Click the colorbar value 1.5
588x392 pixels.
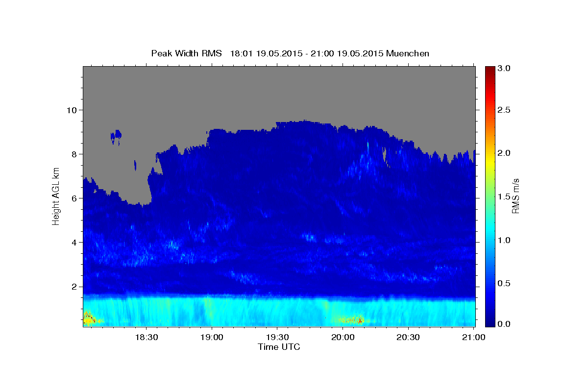pyautogui.click(x=505, y=196)
